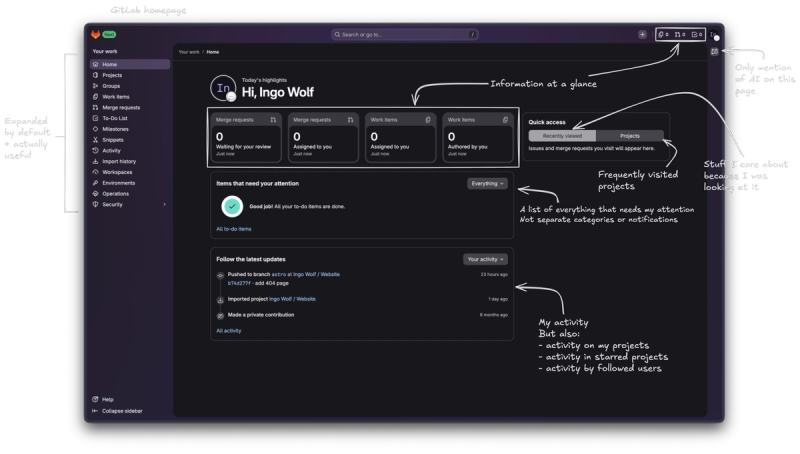800x454 pixels.
Task: Open the user avatar menu top right
Action: (714, 35)
